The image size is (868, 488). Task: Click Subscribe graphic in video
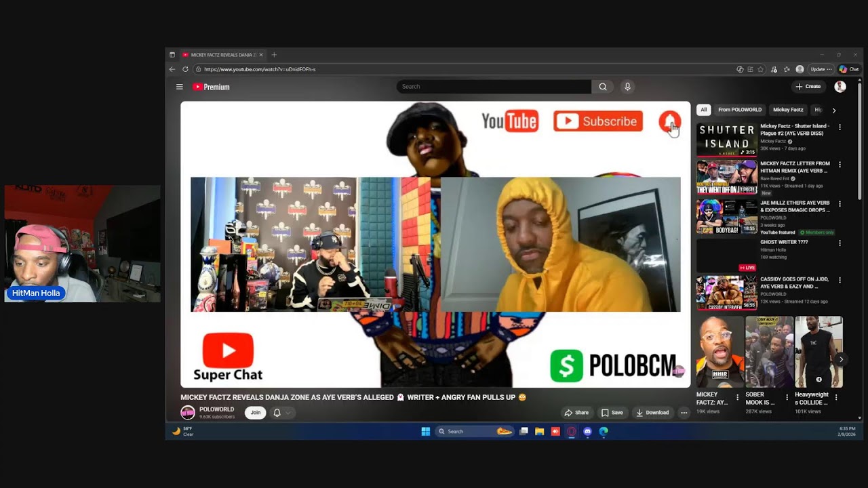[x=597, y=121]
